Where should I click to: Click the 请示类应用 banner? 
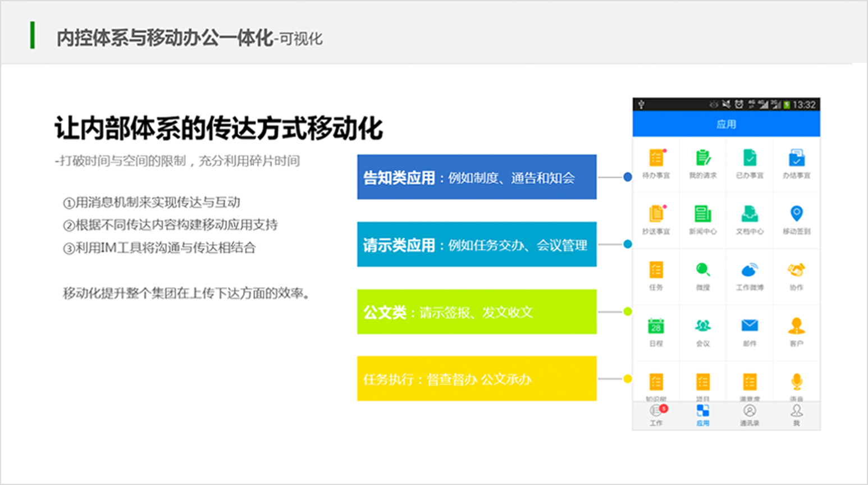click(x=477, y=244)
